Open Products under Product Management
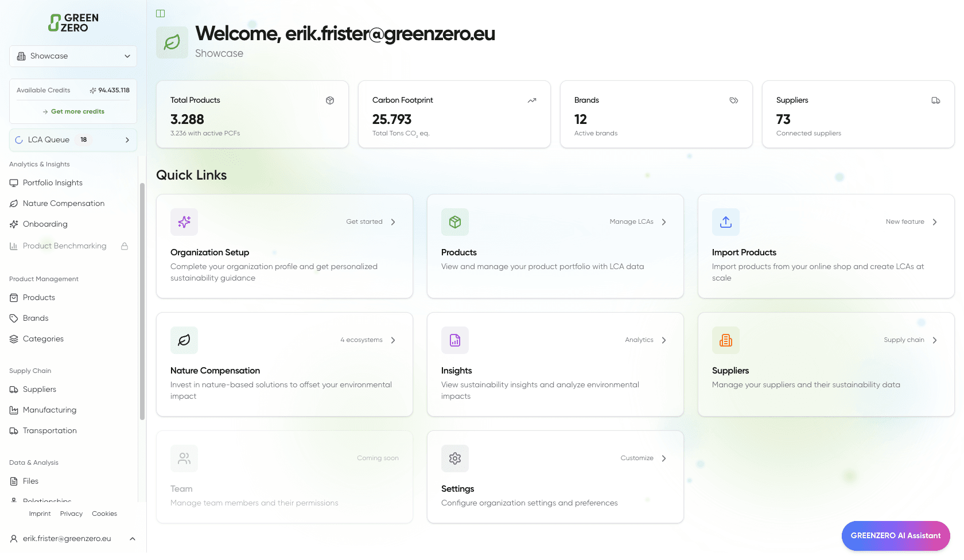Image resolution: width=964 pixels, height=560 pixels. click(x=40, y=297)
